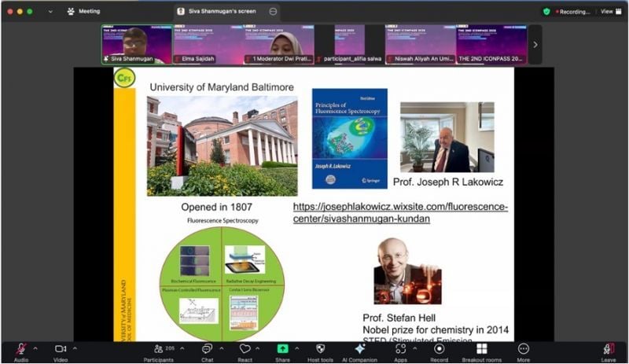Expand the arrow next to Participants
Viewport: 629px width, 364px height.
(181, 347)
